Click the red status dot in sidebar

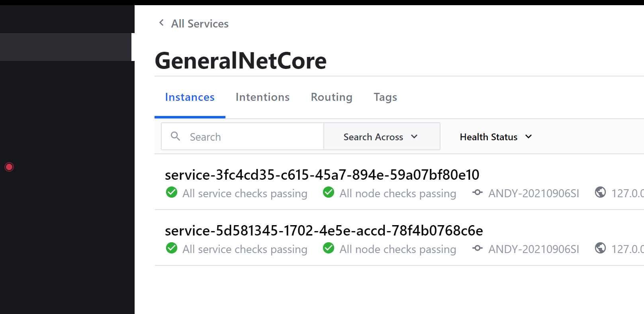click(9, 167)
